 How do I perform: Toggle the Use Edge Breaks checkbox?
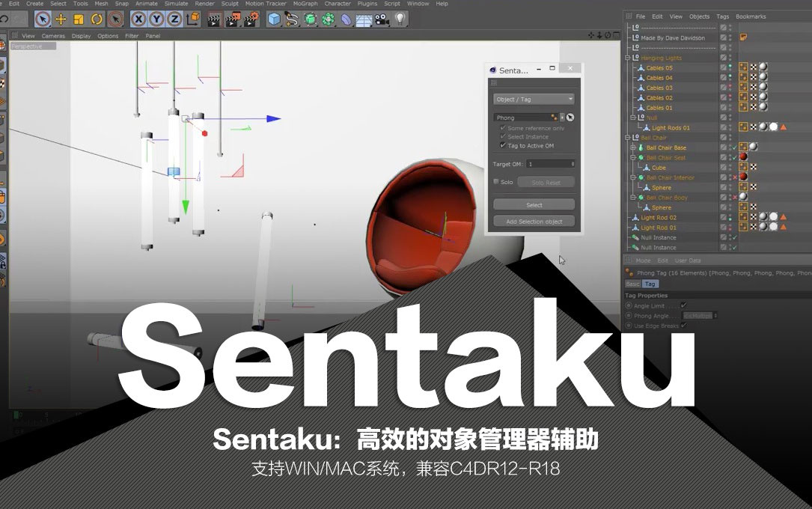683,326
